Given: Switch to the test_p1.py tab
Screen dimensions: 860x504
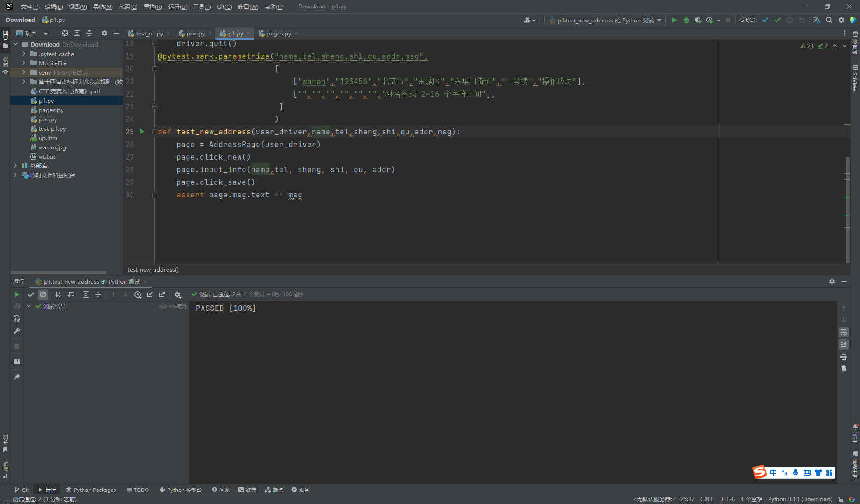Looking at the screenshot, I should coord(149,34).
